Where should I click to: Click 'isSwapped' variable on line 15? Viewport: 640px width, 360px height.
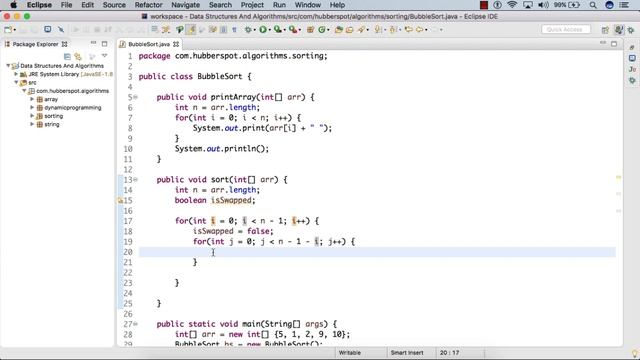pyautogui.click(x=231, y=200)
